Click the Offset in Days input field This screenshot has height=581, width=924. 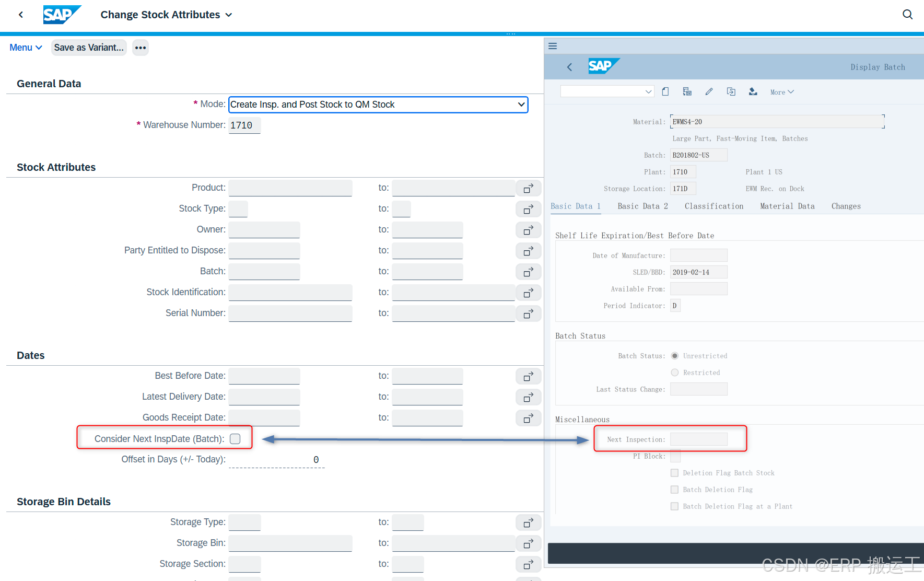pos(277,460)
